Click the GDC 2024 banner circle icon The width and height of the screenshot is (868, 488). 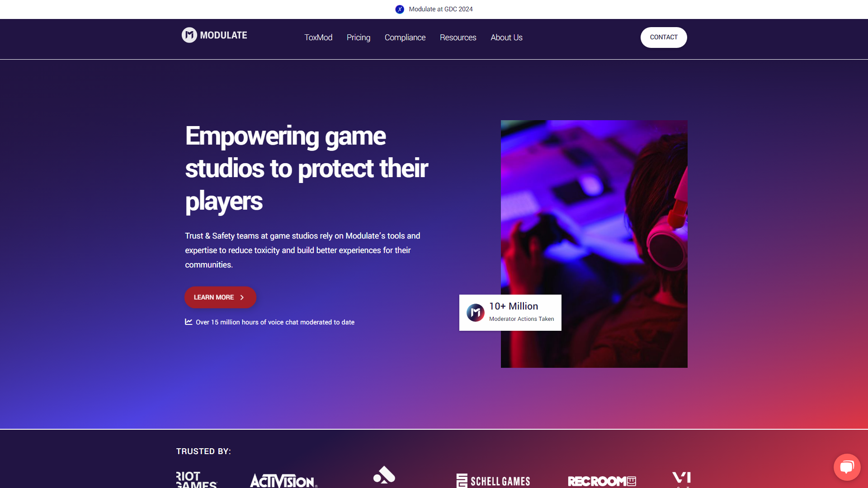pyautogui.click(x=400, y=9)
